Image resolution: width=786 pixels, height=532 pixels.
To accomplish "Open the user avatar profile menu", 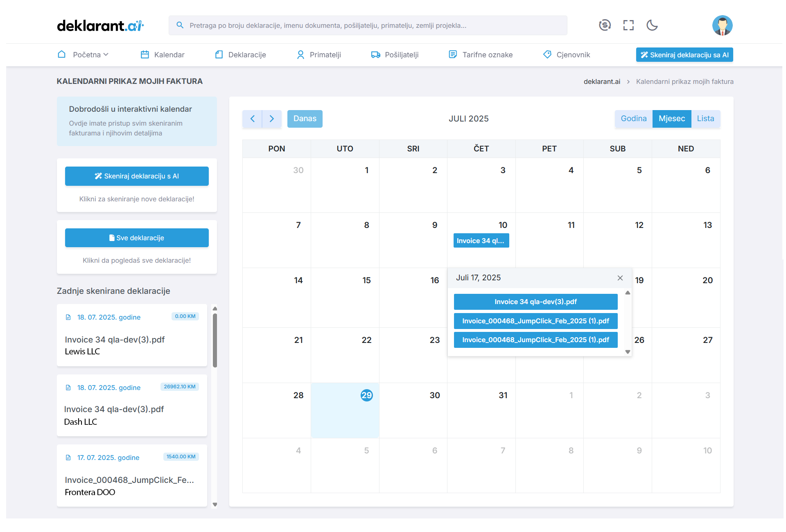I will tap(722, 25).
